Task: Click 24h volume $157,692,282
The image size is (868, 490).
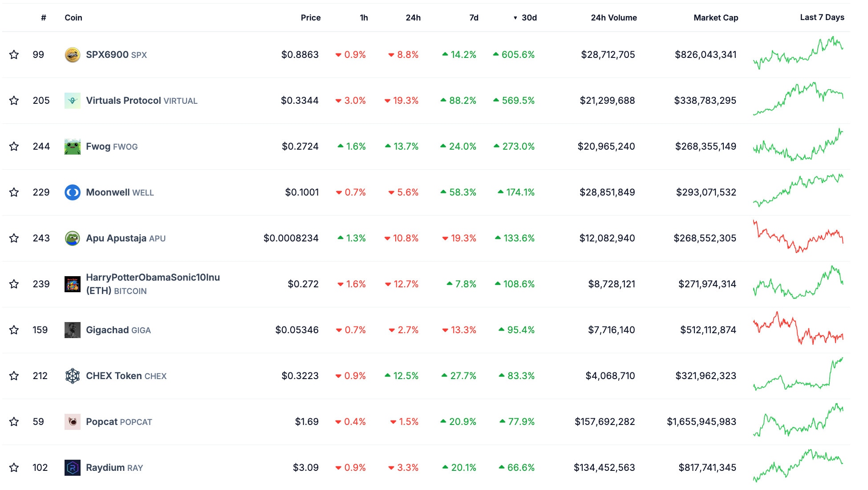Action: tap(605, 422)
